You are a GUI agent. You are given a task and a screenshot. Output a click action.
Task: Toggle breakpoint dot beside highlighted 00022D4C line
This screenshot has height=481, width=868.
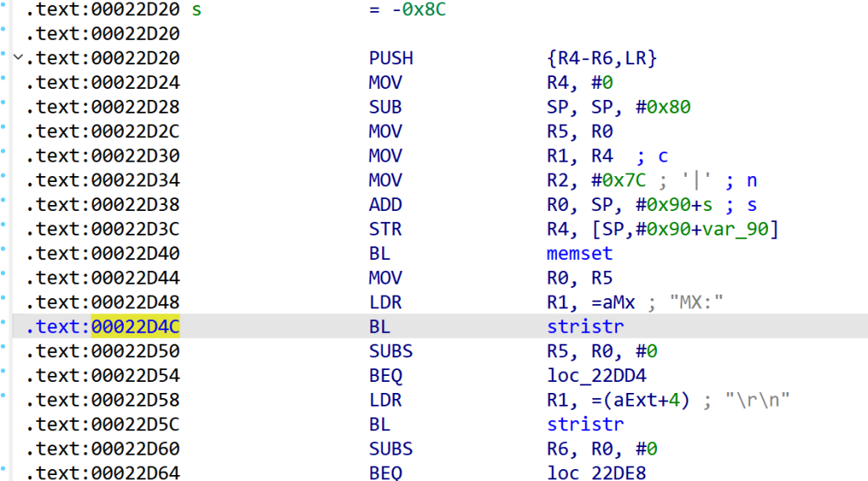[4, 327]
